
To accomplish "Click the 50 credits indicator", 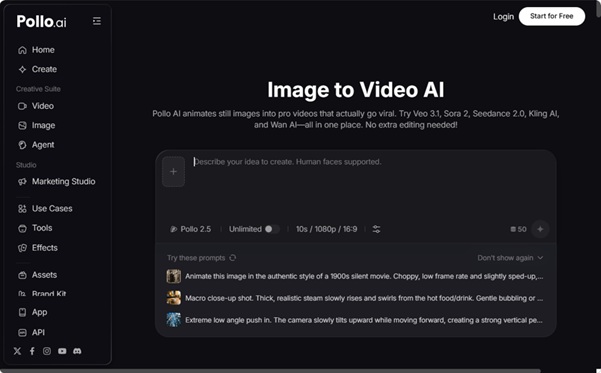I will [x=518, y=229].
